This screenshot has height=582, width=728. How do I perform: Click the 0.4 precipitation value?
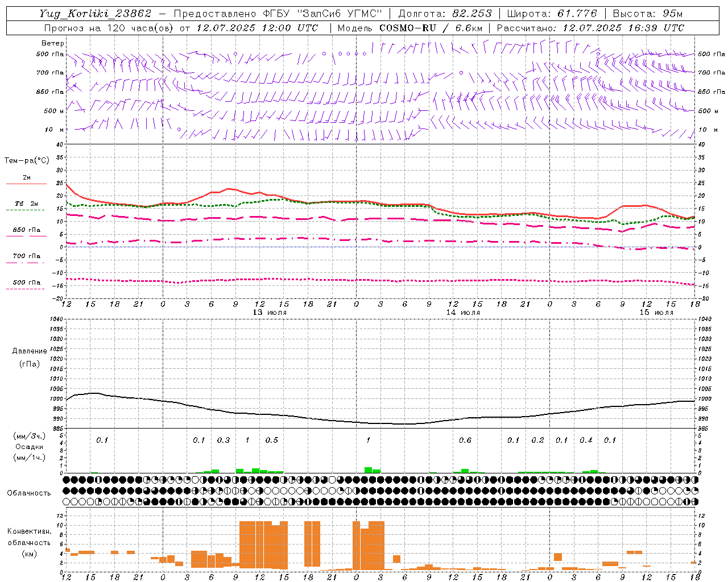586,440
